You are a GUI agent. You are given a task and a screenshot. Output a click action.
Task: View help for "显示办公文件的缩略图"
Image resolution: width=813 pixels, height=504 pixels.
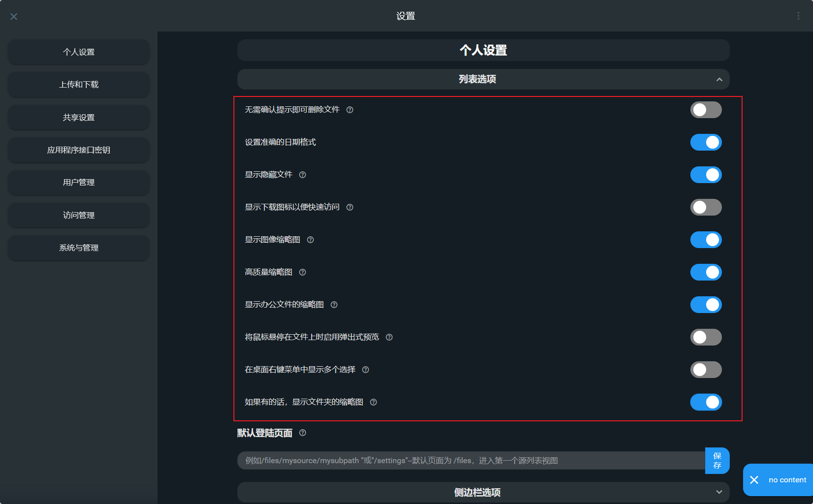(334, 304)
